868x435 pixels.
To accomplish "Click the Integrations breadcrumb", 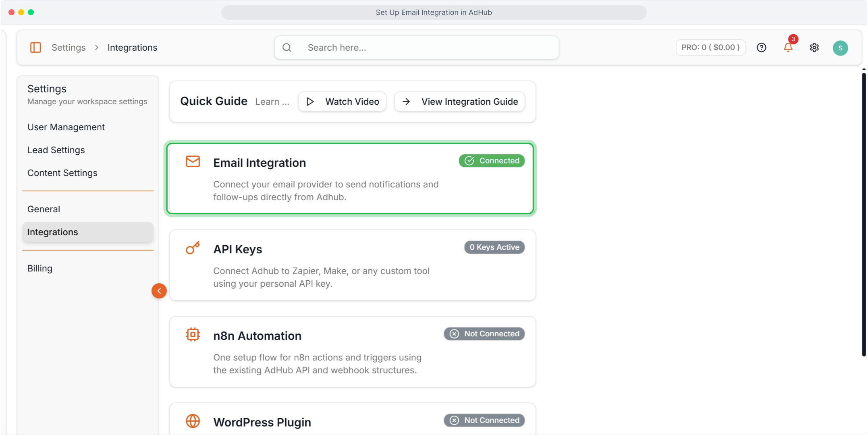I will click(132, 48).
